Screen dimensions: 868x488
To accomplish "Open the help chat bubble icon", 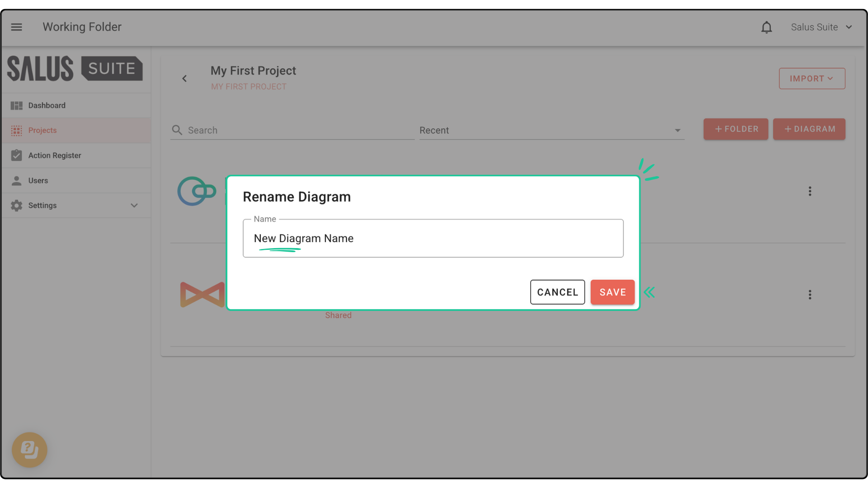I will point(29,450).
